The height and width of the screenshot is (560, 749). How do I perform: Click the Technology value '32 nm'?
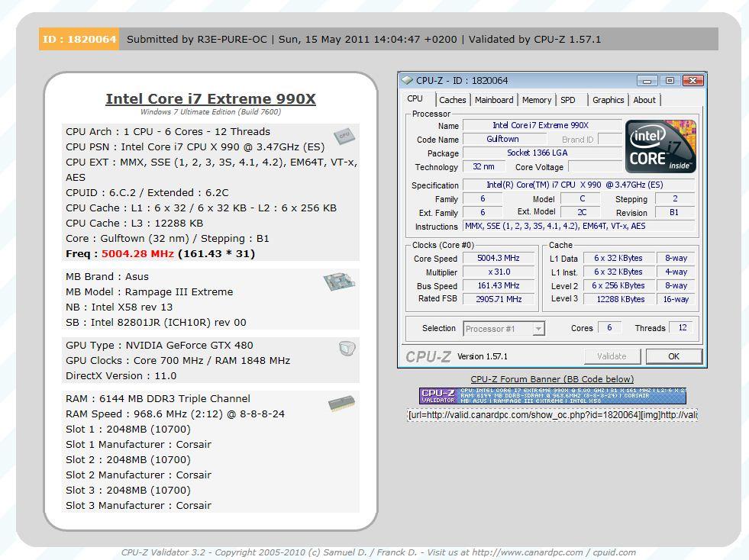[484, 166]
